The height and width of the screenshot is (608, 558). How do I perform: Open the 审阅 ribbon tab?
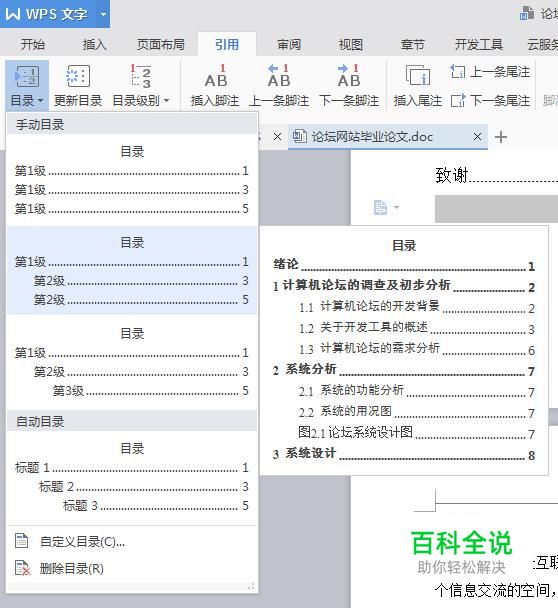coord(289,45)
